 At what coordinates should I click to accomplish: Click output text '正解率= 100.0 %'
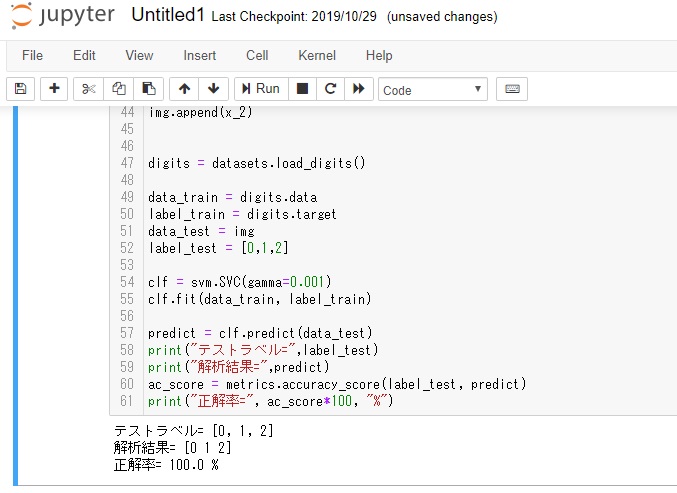pos(166,465)
